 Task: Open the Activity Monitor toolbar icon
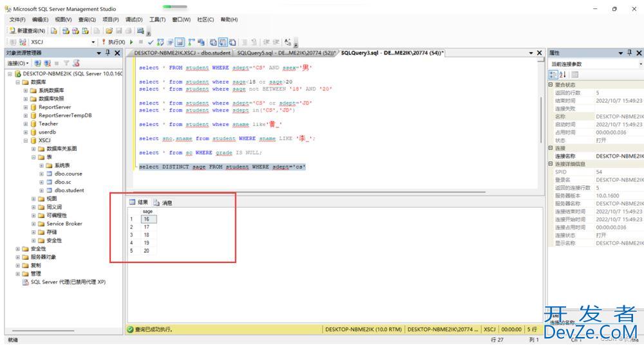click(140, 31)
